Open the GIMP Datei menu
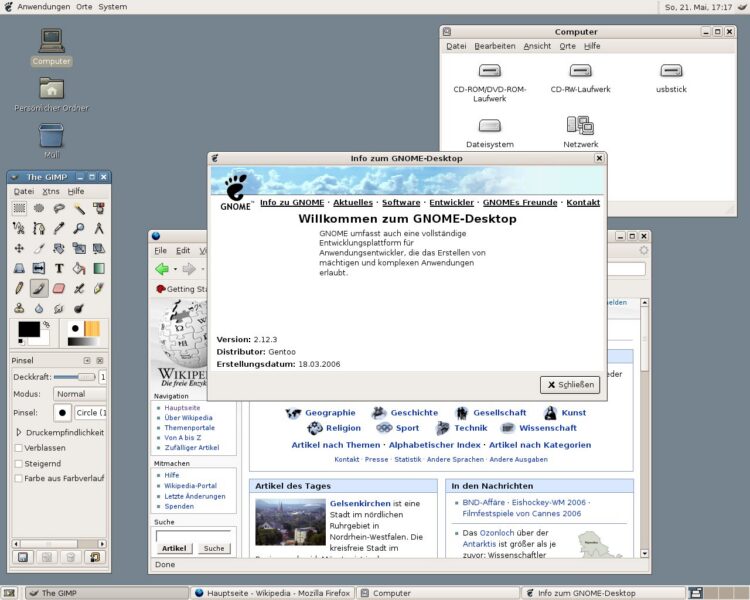Viewport: 750px width, 600px height. (23, 191)
